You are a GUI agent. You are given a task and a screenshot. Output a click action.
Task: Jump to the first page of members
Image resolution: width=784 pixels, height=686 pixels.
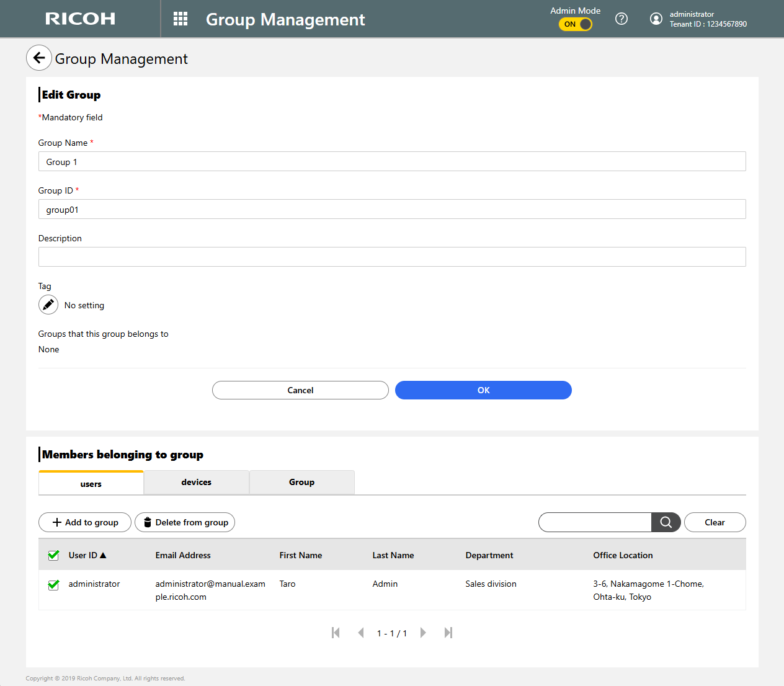click(x=336, y=633)
